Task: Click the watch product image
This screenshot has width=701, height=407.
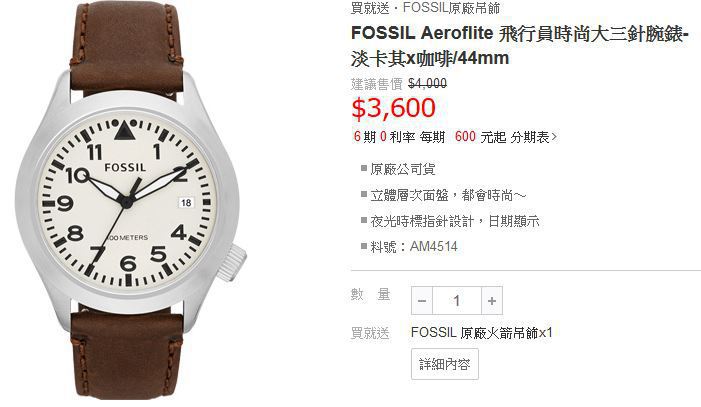Action: [x=131, y=200]
